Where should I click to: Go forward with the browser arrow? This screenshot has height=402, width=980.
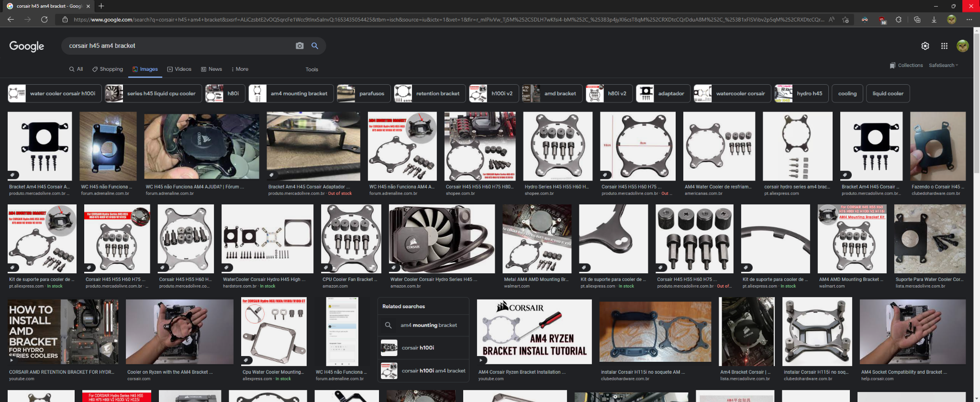point(27,20)
